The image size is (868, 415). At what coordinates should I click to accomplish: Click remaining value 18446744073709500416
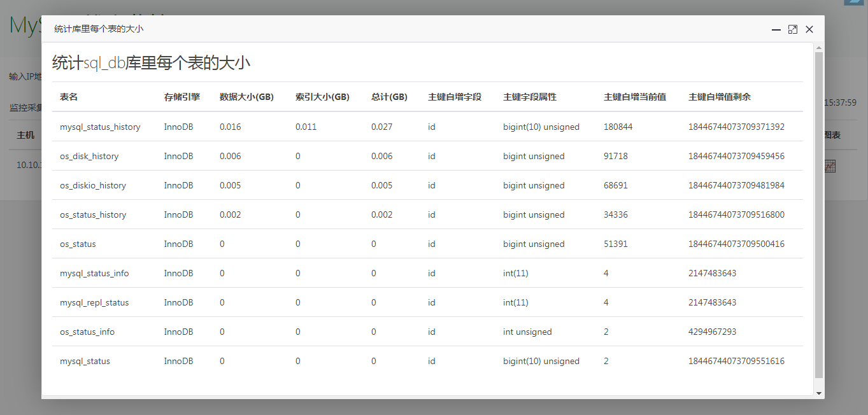point(736,244)
